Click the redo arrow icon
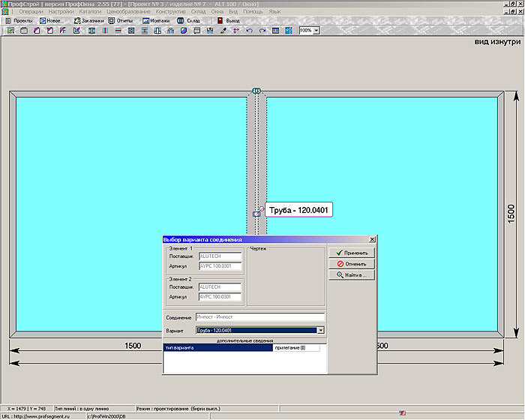 pyautogui.click(x=262, y=31)
